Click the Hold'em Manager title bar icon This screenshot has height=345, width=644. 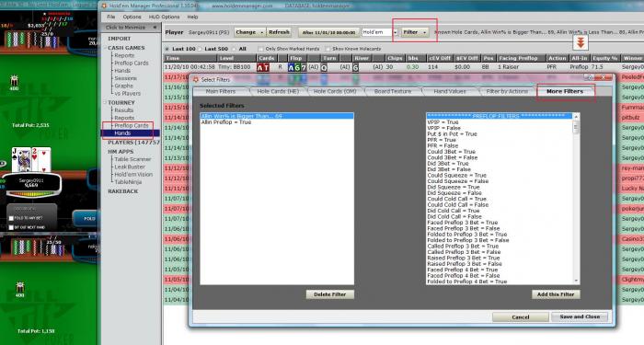[x=104, y=6]
